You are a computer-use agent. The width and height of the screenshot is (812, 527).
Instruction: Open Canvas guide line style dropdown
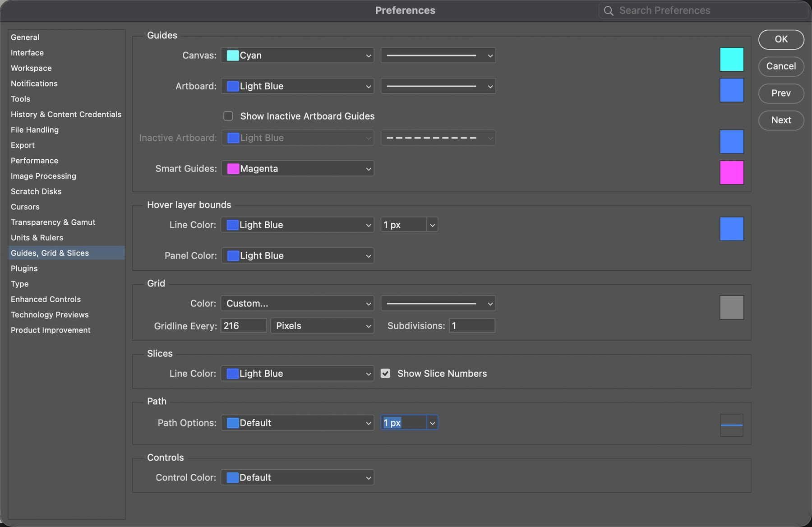(x=438, y=55)
